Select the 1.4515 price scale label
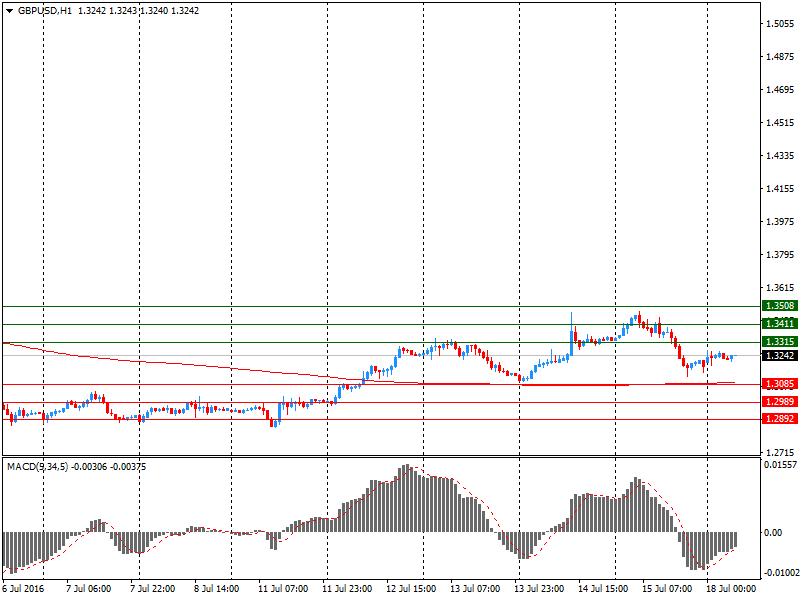Screen dimensions: 800x600 [x=780, y=122]
